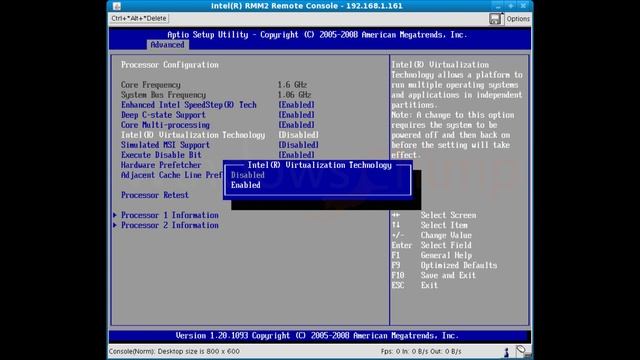The width and height of the screenshot is (640, 360).
Task: Click Core Frequency 1.6 GHz value
Action: coord(292,85)
